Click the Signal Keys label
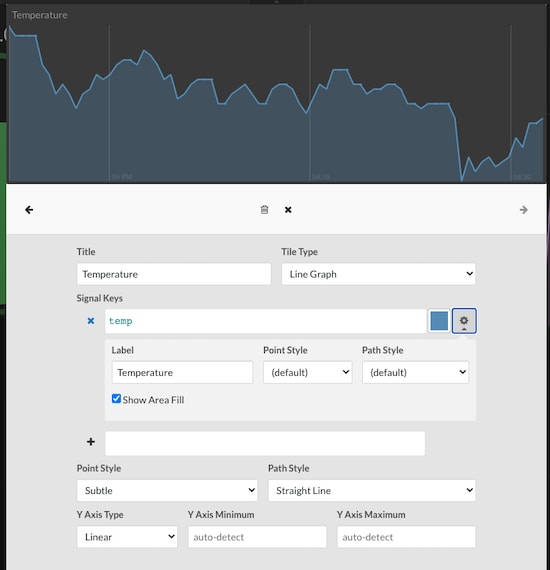550x570 pixels. coord(100,298)
